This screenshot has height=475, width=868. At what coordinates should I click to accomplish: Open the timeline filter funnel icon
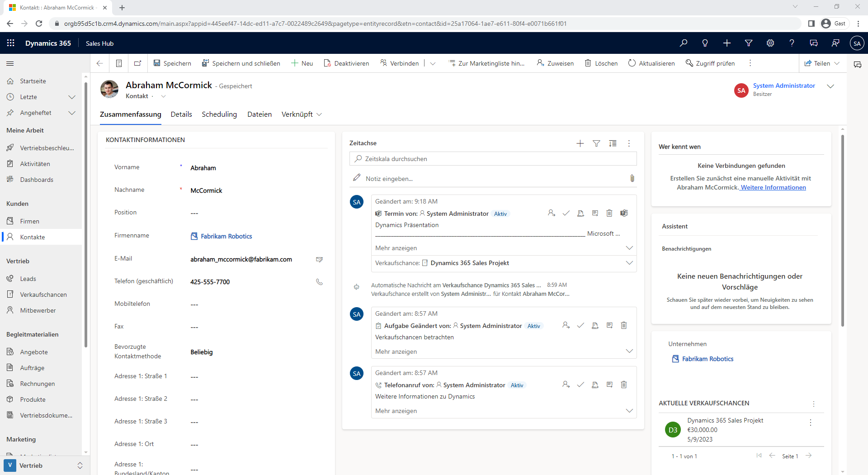coord(596,143)
